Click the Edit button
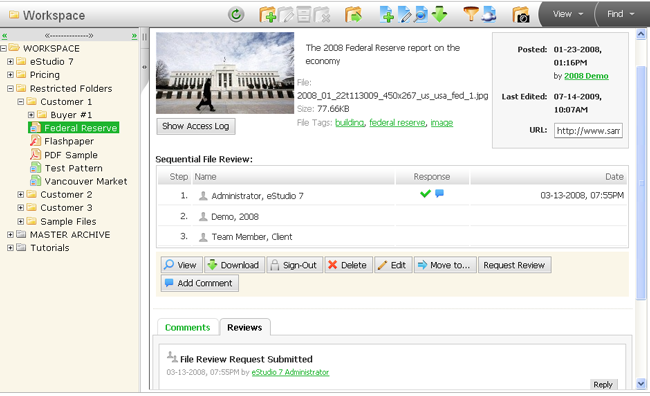Image resolution: width=650 pixels, height=396 pixels. click(x=393, y=265)
